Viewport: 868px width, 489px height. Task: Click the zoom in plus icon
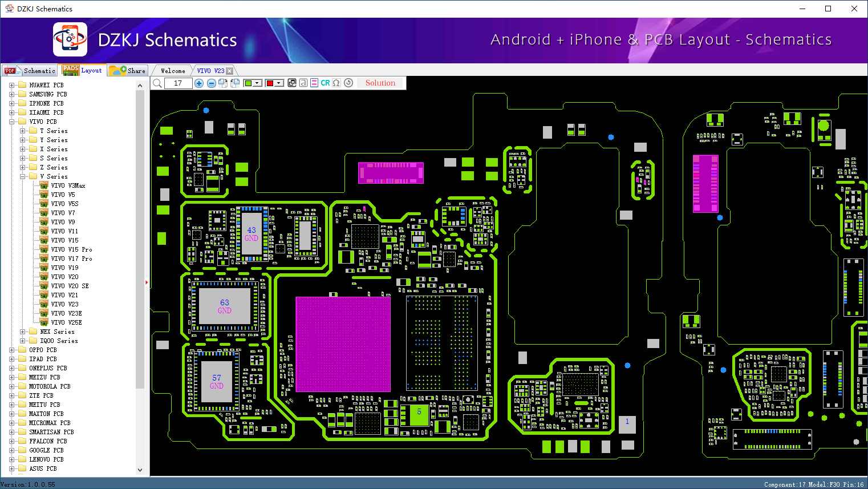199,83
